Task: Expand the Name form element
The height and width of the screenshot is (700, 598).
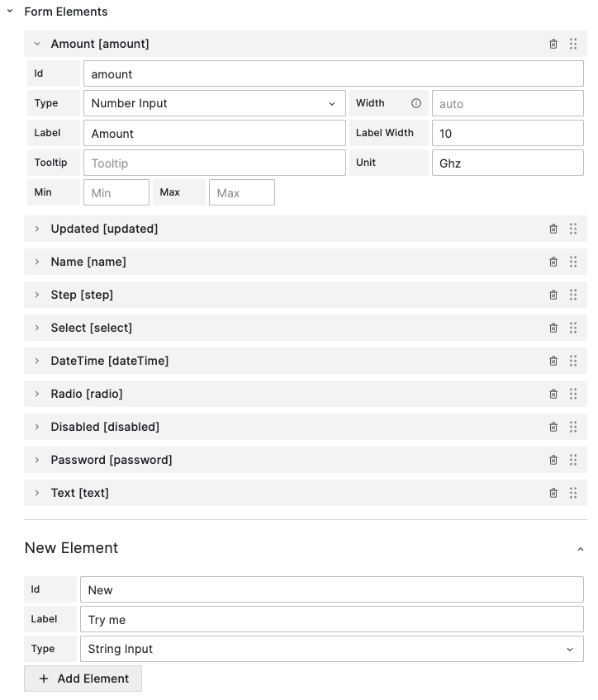Action: click(x=36, y=262)
